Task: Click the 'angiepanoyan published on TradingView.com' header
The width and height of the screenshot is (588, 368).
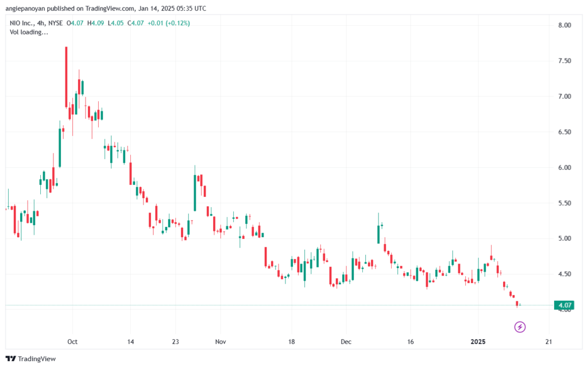Action: [x=69, y=8]
